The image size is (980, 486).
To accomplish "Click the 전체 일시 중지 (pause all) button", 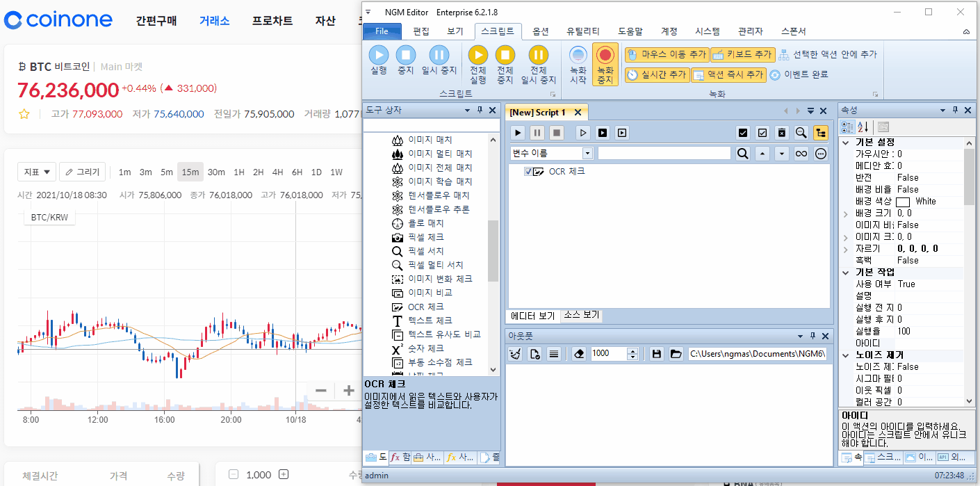I will point(538,64).
